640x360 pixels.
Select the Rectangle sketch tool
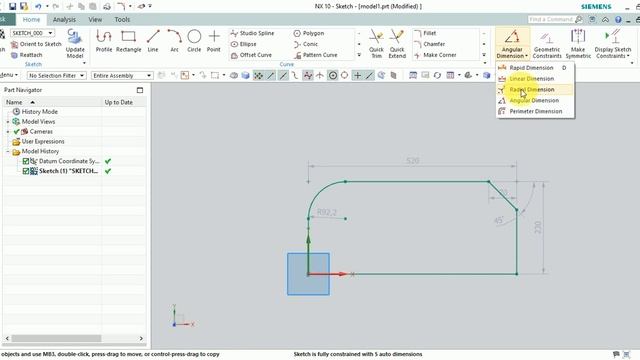click(129, 41)
